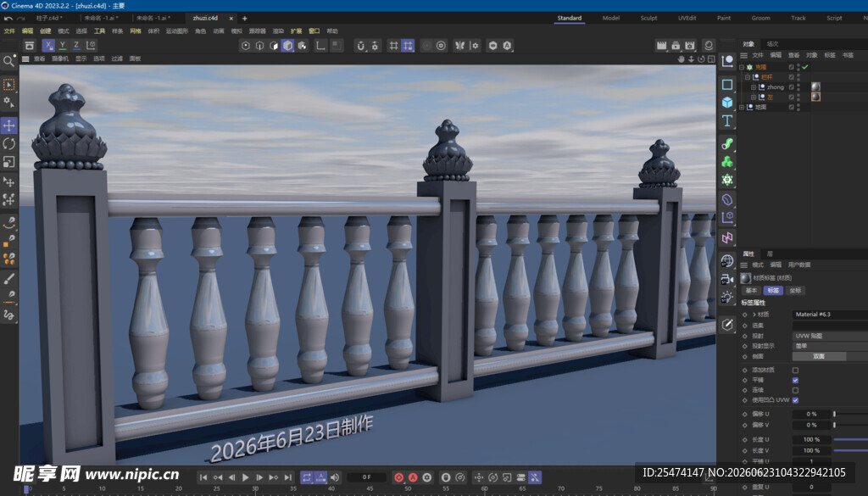Select the 坐标 attribute tab button

795,290
